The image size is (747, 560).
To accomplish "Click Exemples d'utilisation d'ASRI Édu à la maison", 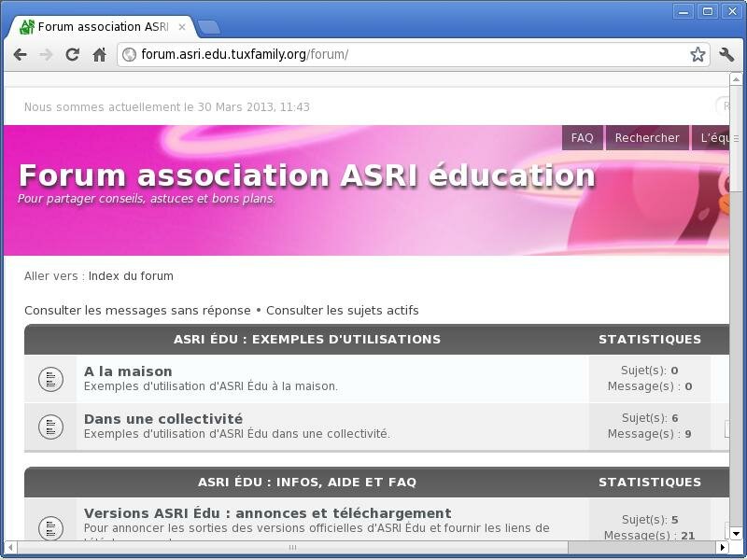I will tap(211, 386).
